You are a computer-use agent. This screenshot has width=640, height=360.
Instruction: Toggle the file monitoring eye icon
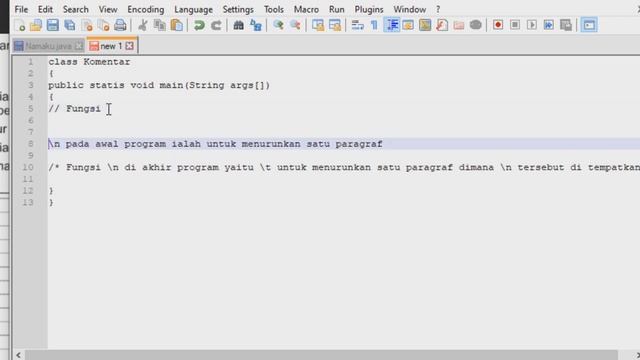tap(476, 25)
